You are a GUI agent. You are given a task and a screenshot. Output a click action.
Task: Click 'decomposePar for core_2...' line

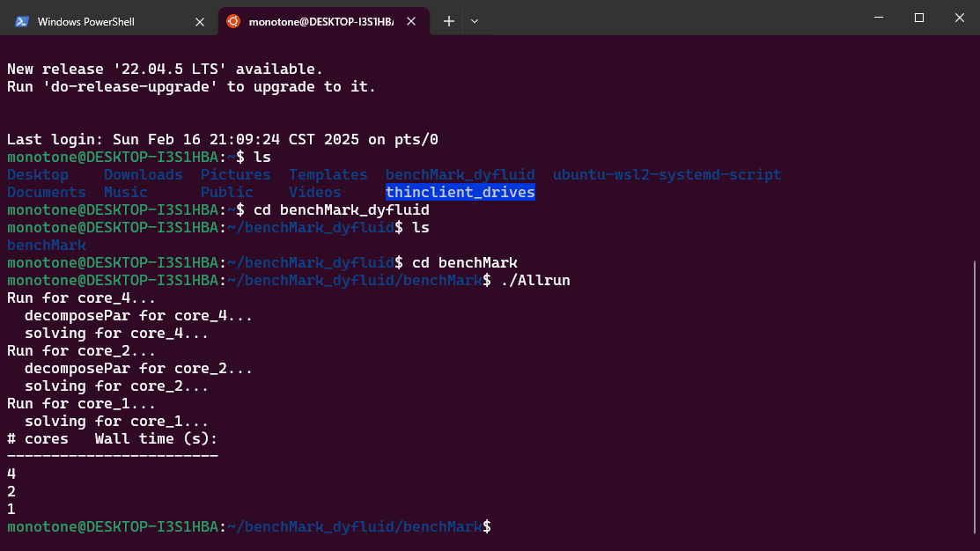(139, 368)
